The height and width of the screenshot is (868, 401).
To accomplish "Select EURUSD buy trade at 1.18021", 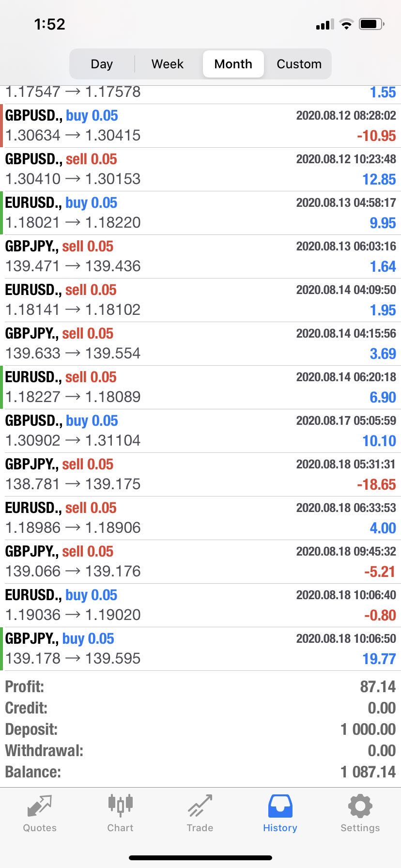I will pyautogui.click(x=200, y=213).
